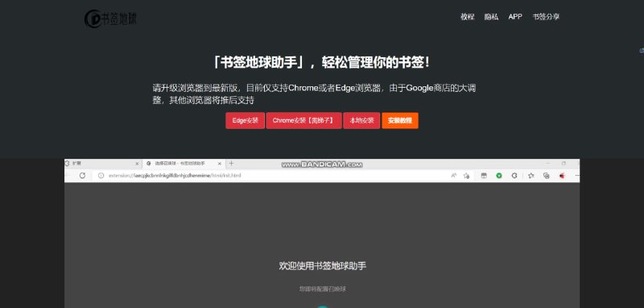
Task: Click the heading 「书签地球助手」，轻松管理你的书签！
Action: (321, 63)
